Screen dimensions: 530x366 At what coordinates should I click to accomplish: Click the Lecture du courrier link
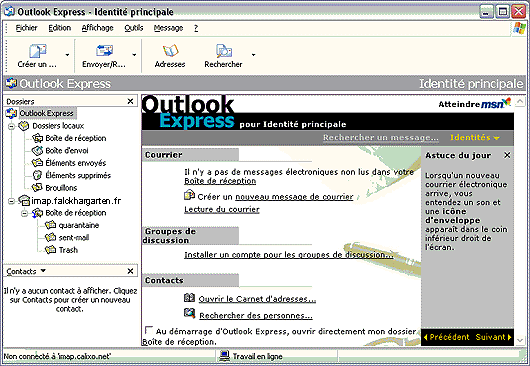(x=222, y=210)
